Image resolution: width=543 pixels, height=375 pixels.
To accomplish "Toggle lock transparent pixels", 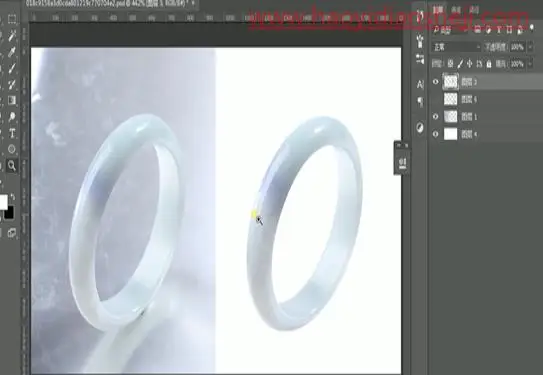I will (450, 64).
